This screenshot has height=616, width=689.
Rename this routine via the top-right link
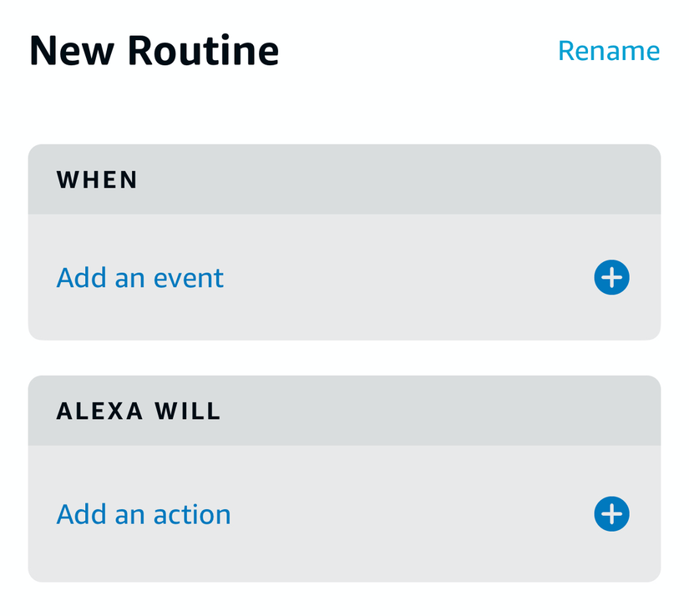tap(609, 51)
